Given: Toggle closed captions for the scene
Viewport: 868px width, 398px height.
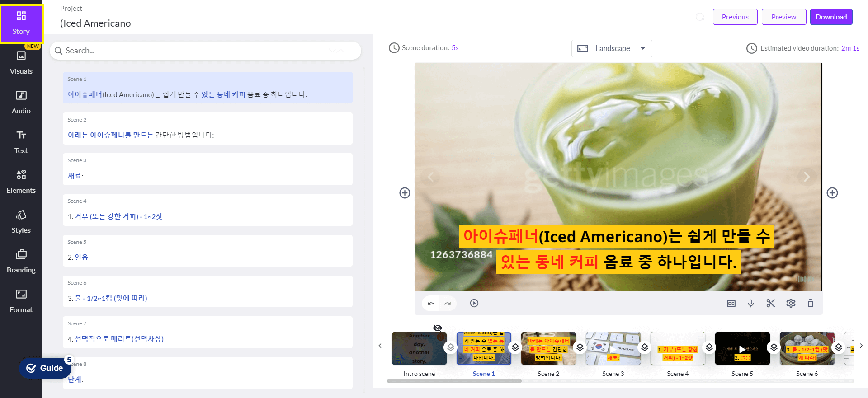Looking at the screenshot, I should click(731, 304).
